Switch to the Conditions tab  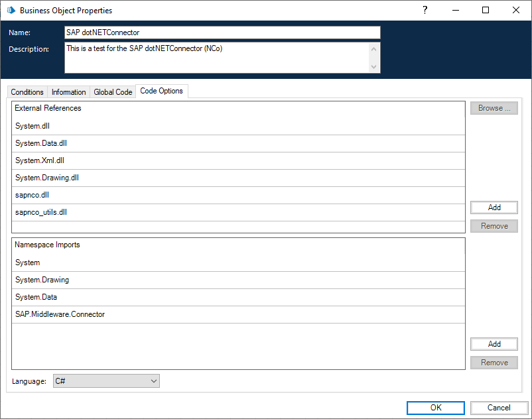tap(27, 92)
